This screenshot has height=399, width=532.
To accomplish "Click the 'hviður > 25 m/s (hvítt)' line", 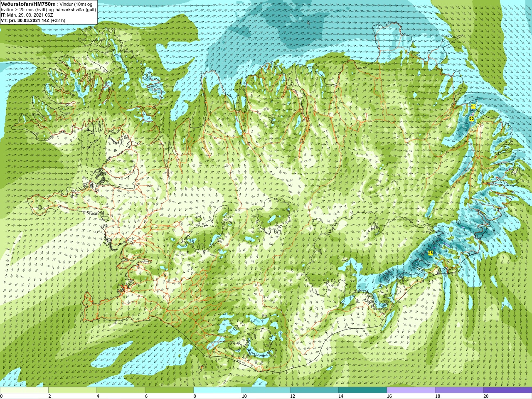I will tap(24, 10).
